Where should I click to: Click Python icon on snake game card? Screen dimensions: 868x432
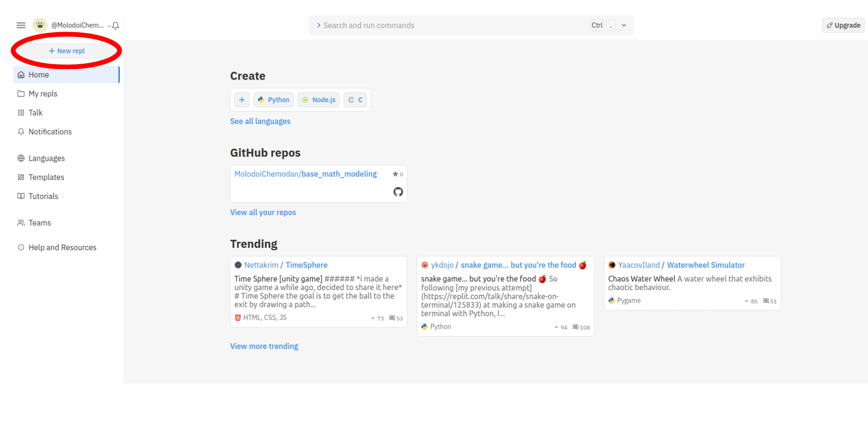tap(424, 327)
